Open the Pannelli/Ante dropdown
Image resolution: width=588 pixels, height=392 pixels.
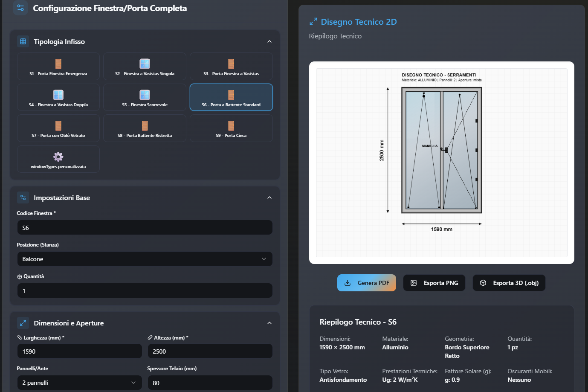79,383
